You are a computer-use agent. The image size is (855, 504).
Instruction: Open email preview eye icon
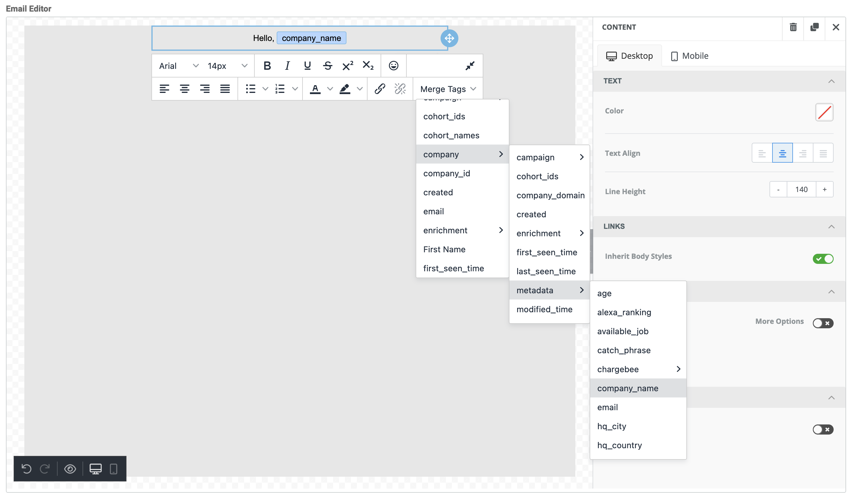(70, 469)
